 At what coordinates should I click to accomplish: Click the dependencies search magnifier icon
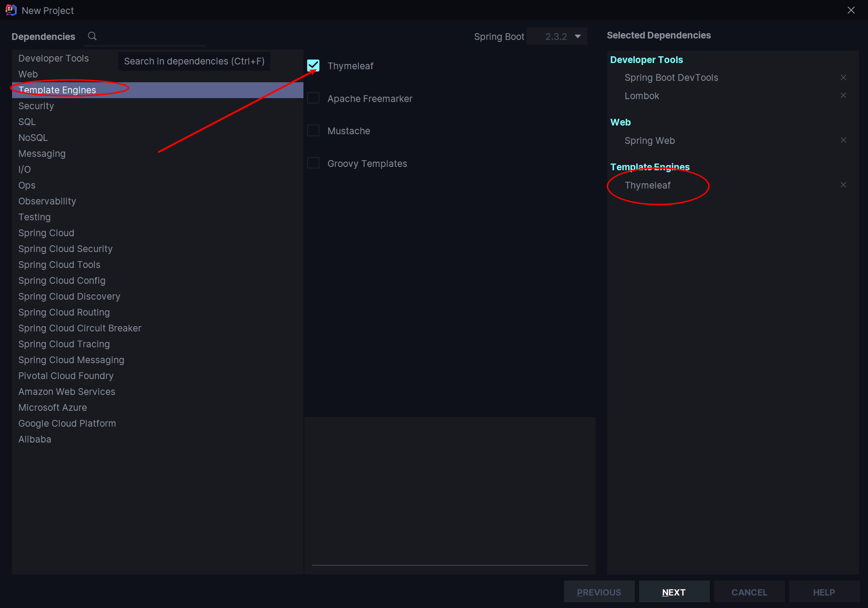click(92, 36)
